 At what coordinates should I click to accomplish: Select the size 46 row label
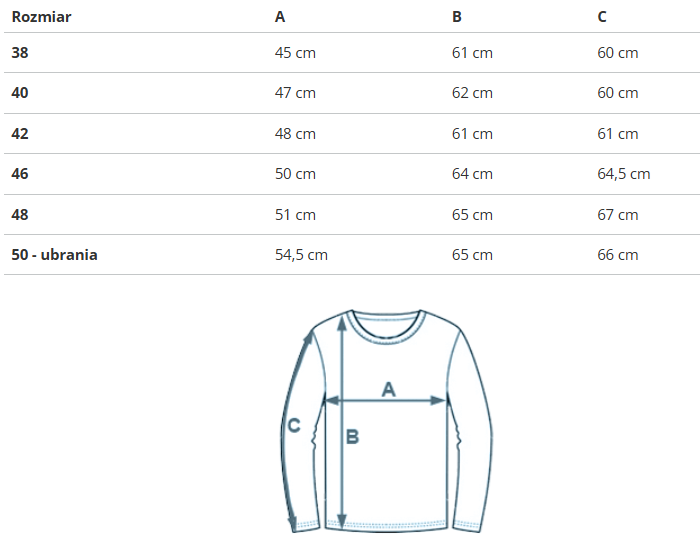(20, 174)
